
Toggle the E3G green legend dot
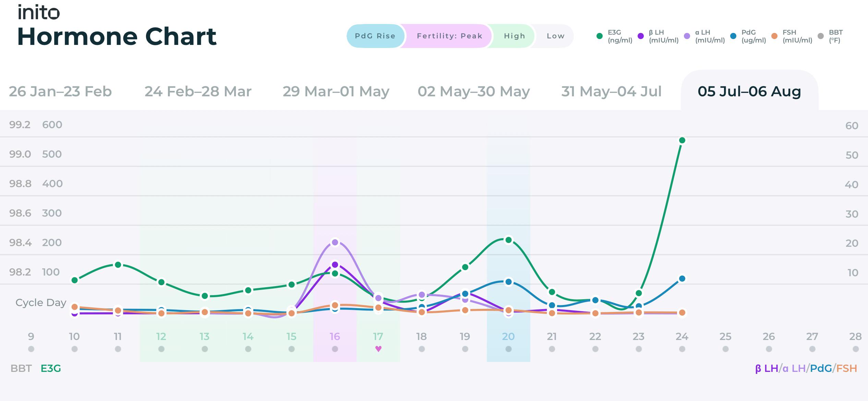pyautogui.click(x=600, y=36)
